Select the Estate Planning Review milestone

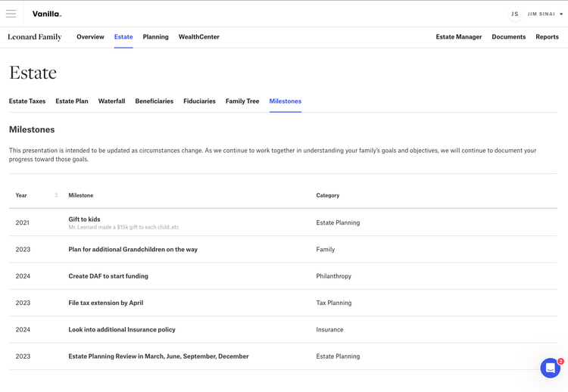pyautogui.click(x=159, y=356)
